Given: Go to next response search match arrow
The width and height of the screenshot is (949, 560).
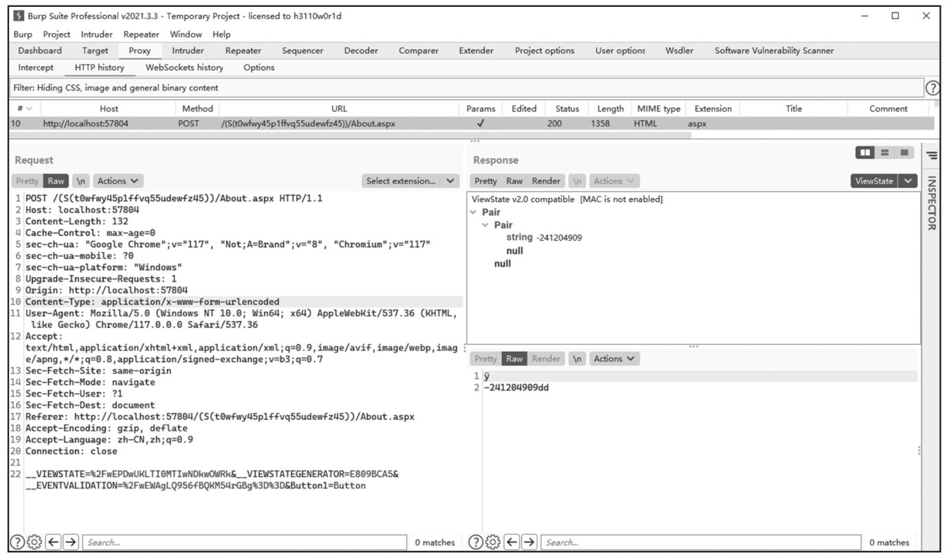Looking at the screenshot, I should pyautogui.click(x=528, y=542).
